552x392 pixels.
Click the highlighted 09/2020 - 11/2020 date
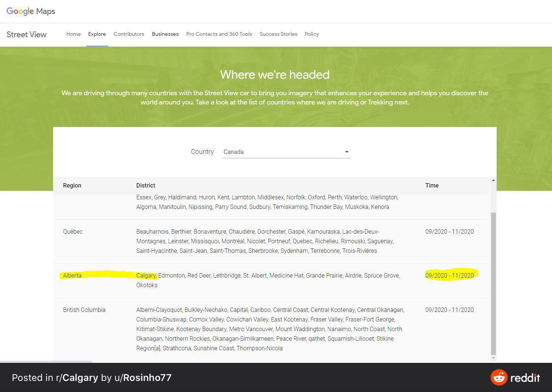[x=449, y=275]
